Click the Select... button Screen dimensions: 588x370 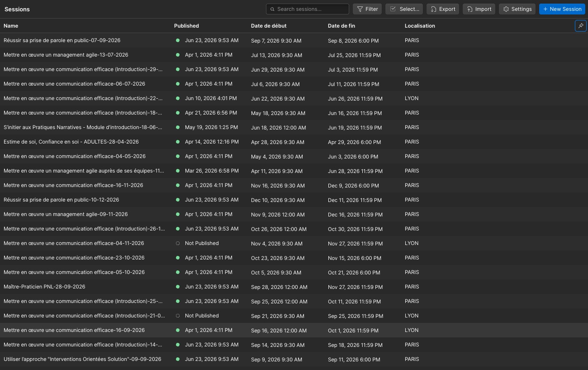(404, 9)
